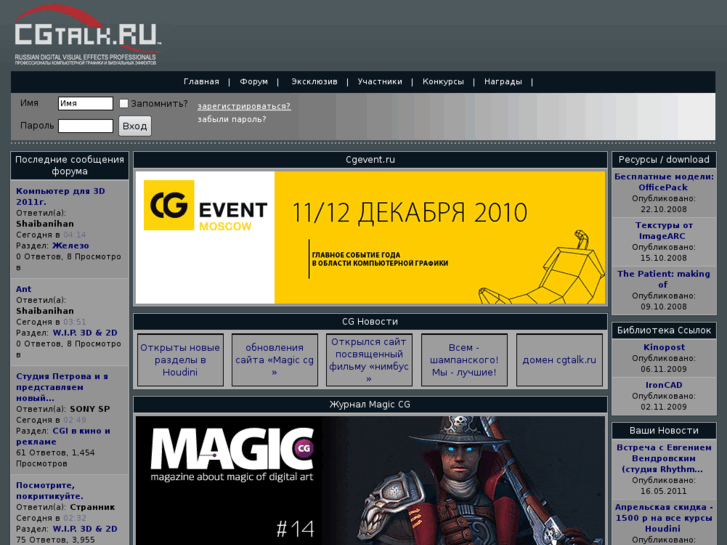Open news домен cgtalk.ru

click(559, 360)
